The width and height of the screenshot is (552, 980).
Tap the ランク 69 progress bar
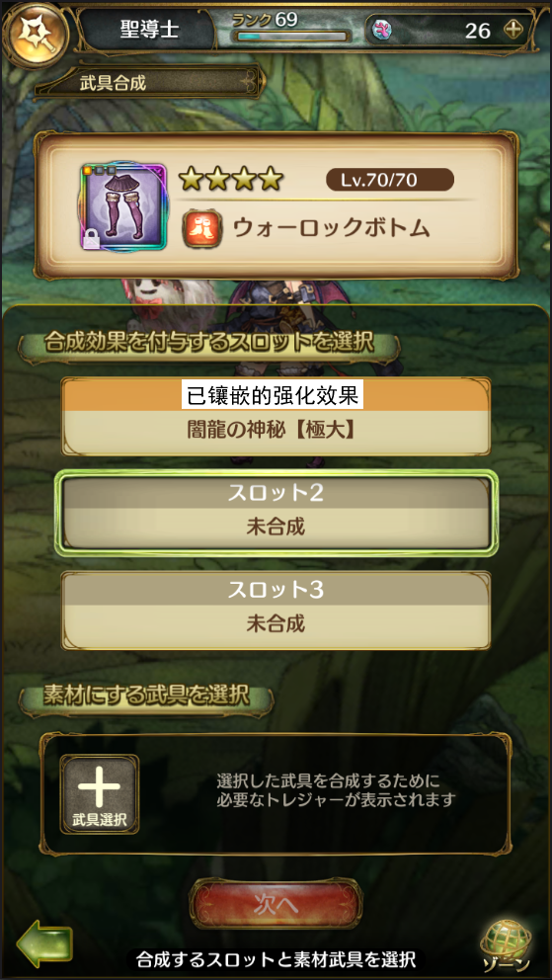click(x=291, y=37)
